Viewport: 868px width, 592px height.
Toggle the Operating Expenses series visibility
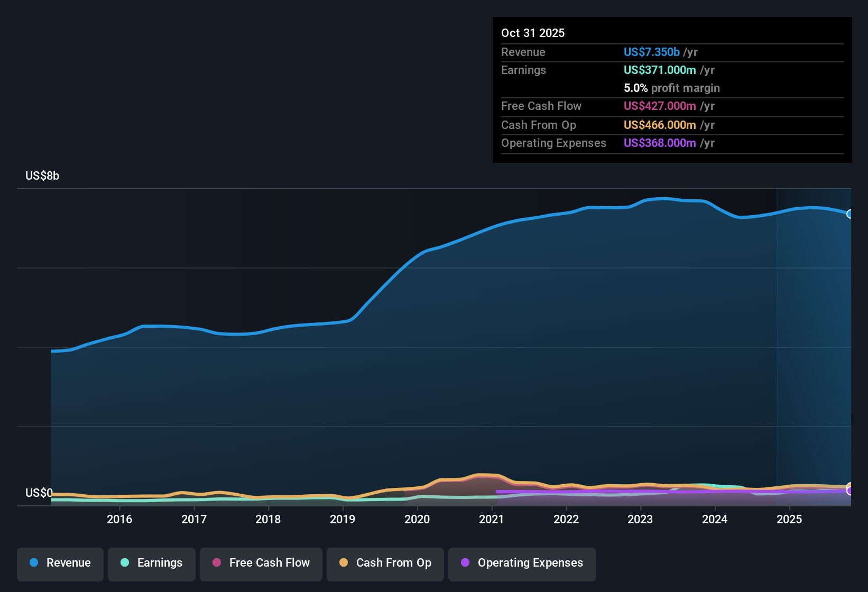coord(522,563)
